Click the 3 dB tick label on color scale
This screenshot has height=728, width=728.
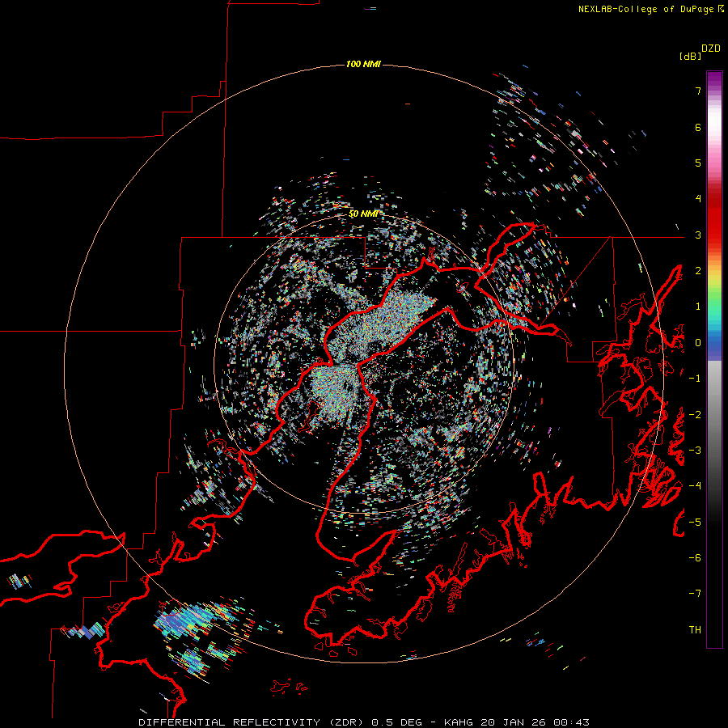click(698, 235)
